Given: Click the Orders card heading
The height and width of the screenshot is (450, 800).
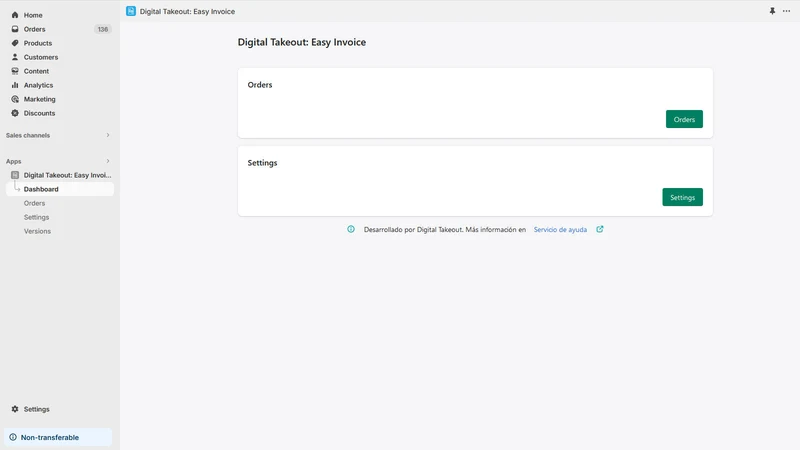Looking at the screenshot, I should (260, 85).
